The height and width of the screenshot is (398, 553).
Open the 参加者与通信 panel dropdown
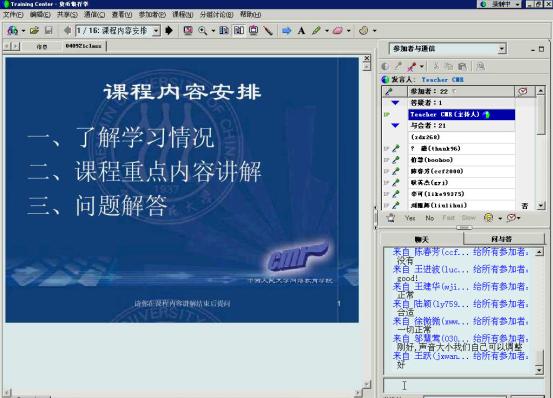coord(502,49)
